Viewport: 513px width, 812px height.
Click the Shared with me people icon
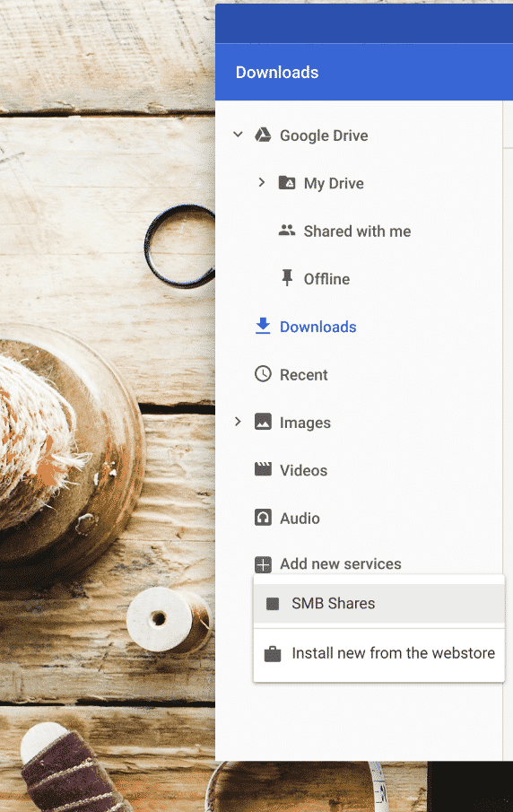click(x=287, y=231)
